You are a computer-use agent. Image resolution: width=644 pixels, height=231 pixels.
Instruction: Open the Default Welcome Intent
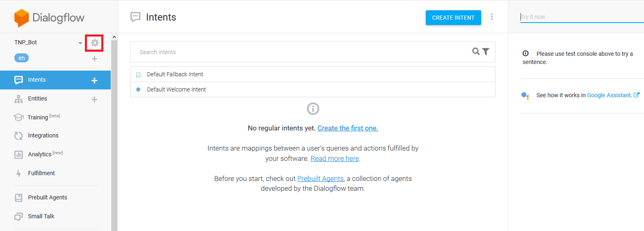176,89
